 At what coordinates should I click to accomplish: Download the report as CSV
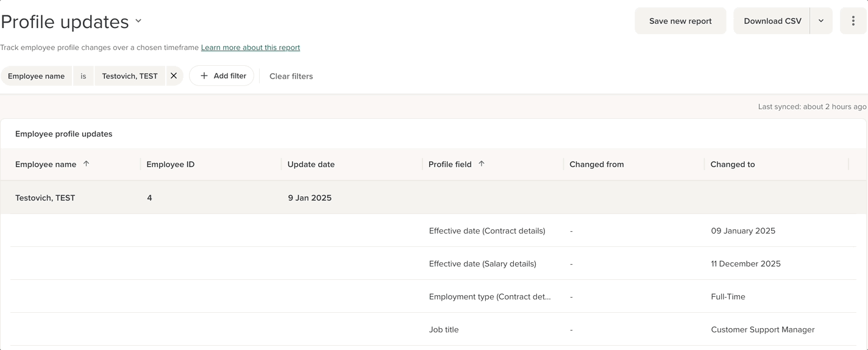tap(772, 21)
